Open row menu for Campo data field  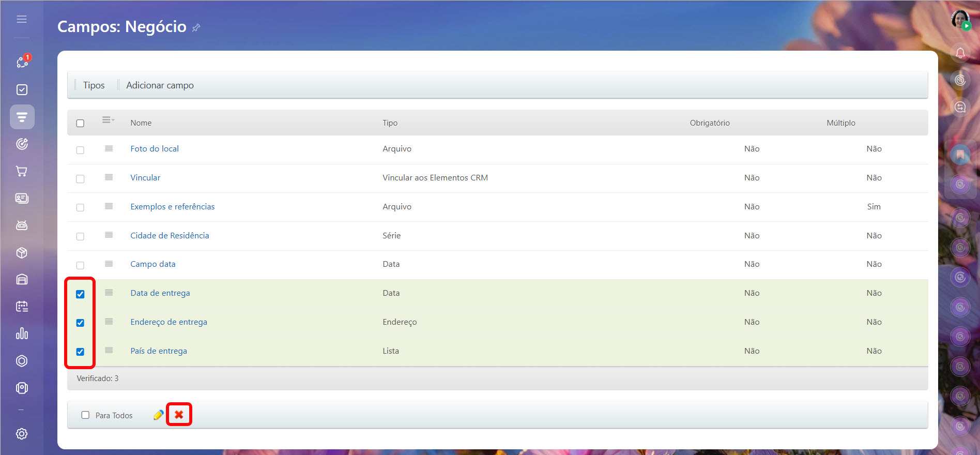109,264
